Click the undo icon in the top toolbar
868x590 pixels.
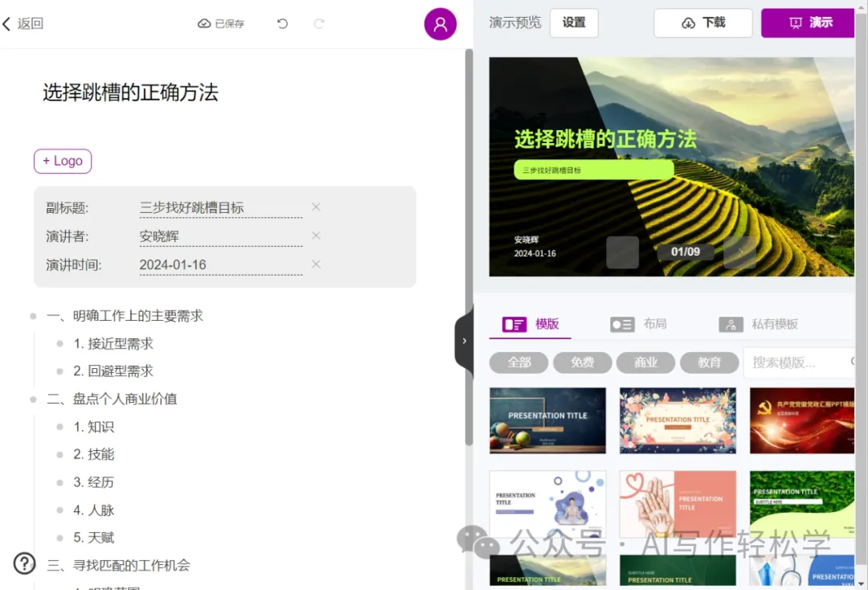281,23
